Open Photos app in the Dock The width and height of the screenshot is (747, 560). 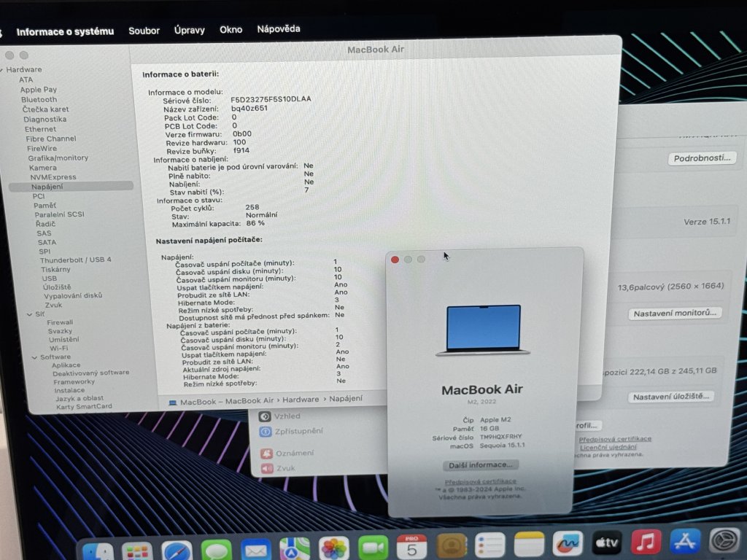[334, 548]
